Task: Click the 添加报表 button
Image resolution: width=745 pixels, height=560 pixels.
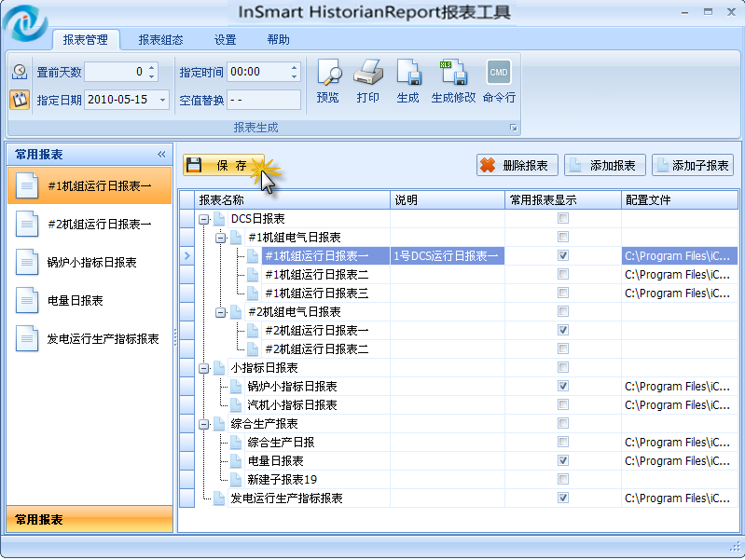Action: 605,165
